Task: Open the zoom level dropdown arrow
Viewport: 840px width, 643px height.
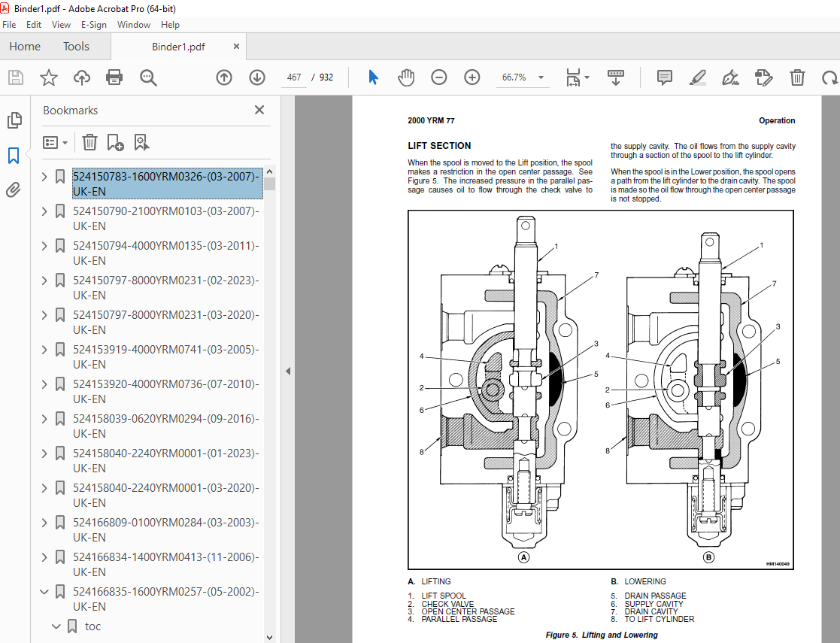Action: 541,77
